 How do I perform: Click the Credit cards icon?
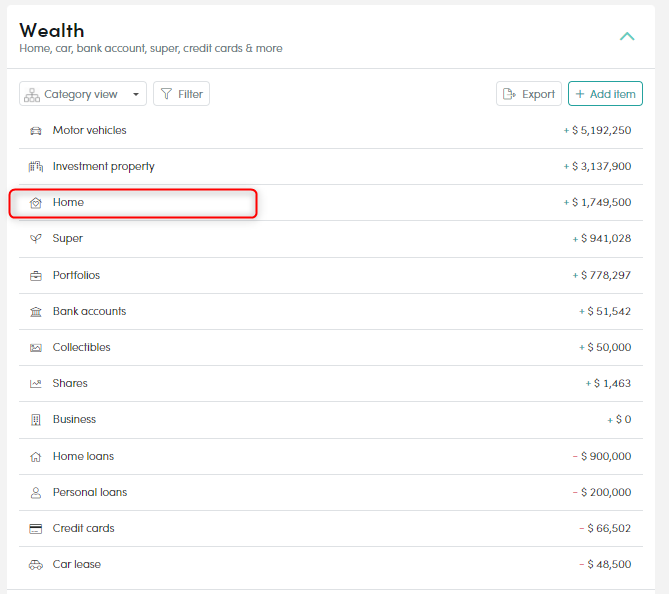click(x=36, y=529)
